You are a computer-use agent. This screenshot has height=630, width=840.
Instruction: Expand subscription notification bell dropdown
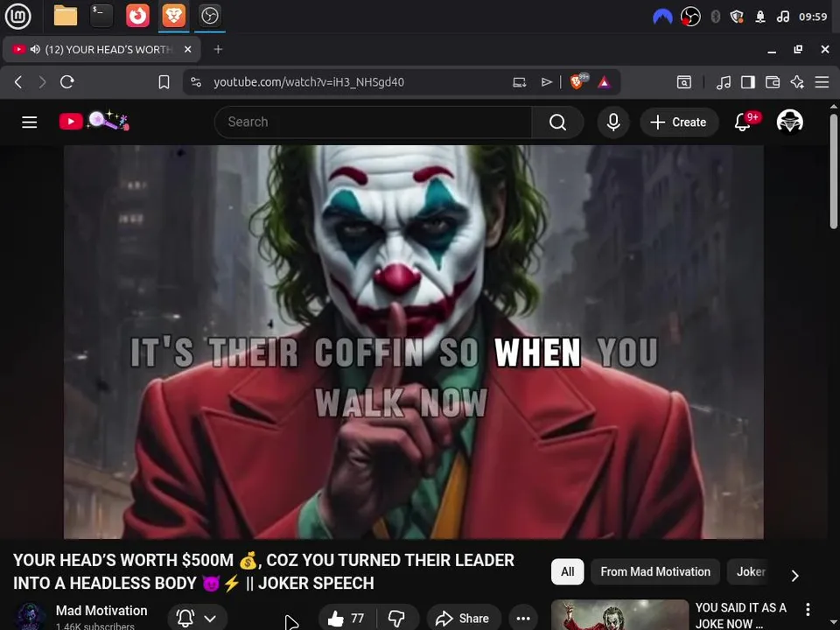pos(198,619)
